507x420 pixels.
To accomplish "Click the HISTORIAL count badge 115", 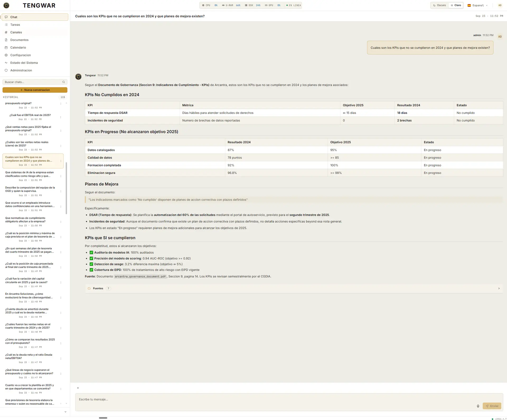I will click(63, 97).
